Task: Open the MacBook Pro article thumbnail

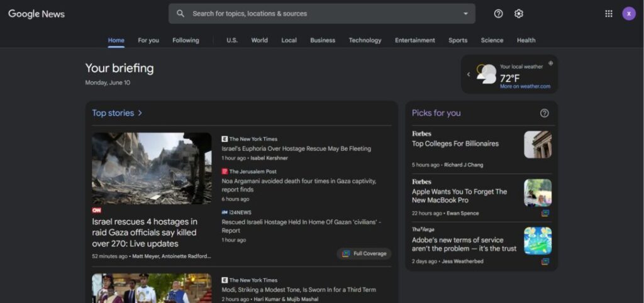Action: click(538, 192)
